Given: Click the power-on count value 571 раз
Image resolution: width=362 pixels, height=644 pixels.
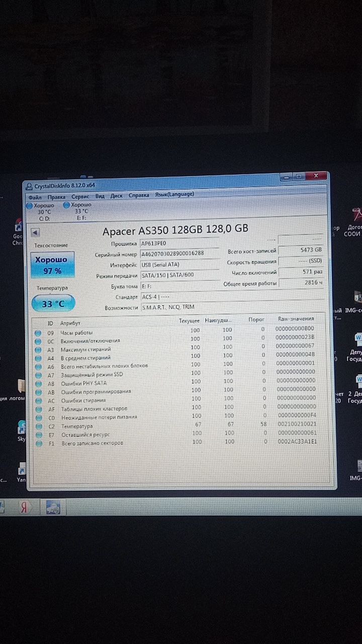Looking at the screenshot, I should 301,272.
